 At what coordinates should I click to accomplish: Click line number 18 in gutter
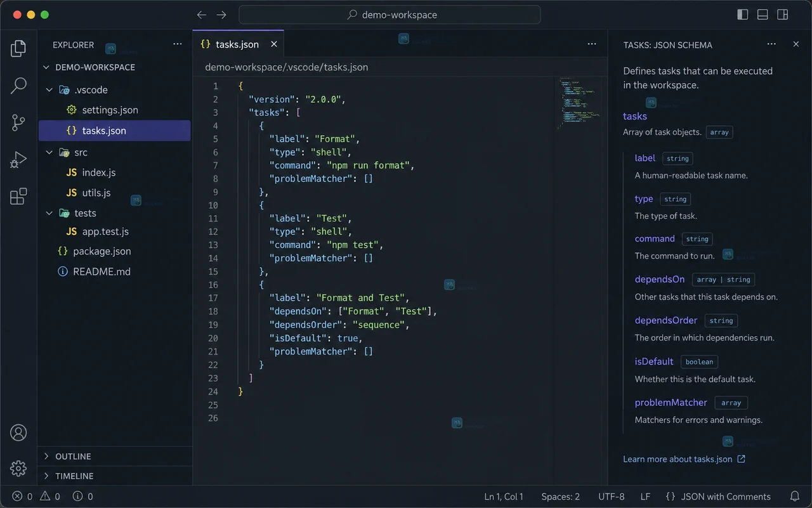pos(213,311)
